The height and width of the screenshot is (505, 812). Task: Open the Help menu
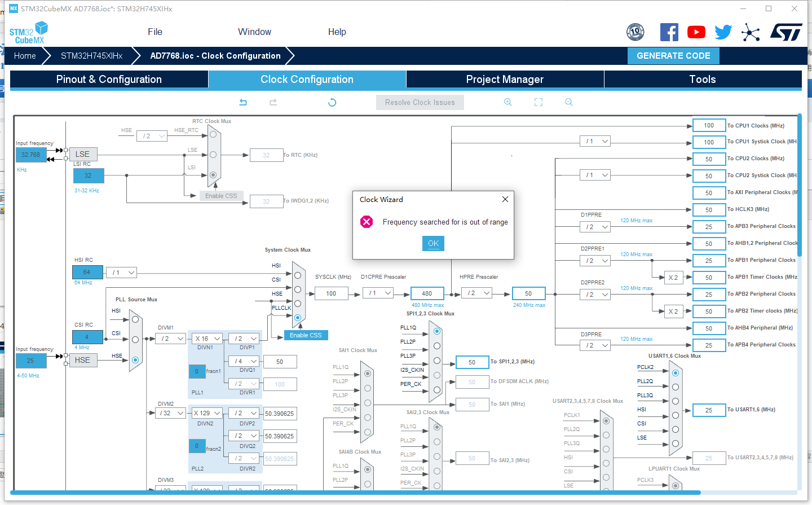(x=337, y=32)
